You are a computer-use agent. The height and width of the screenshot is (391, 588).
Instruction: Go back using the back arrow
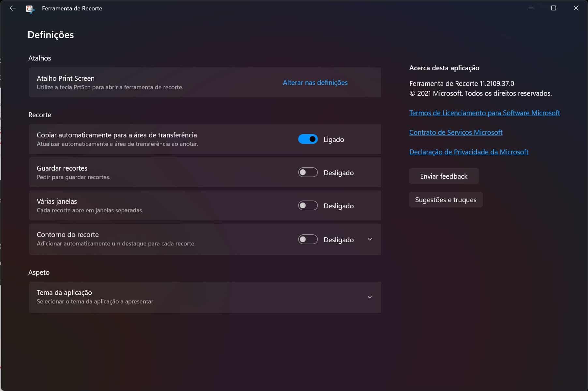click(13, 8)
